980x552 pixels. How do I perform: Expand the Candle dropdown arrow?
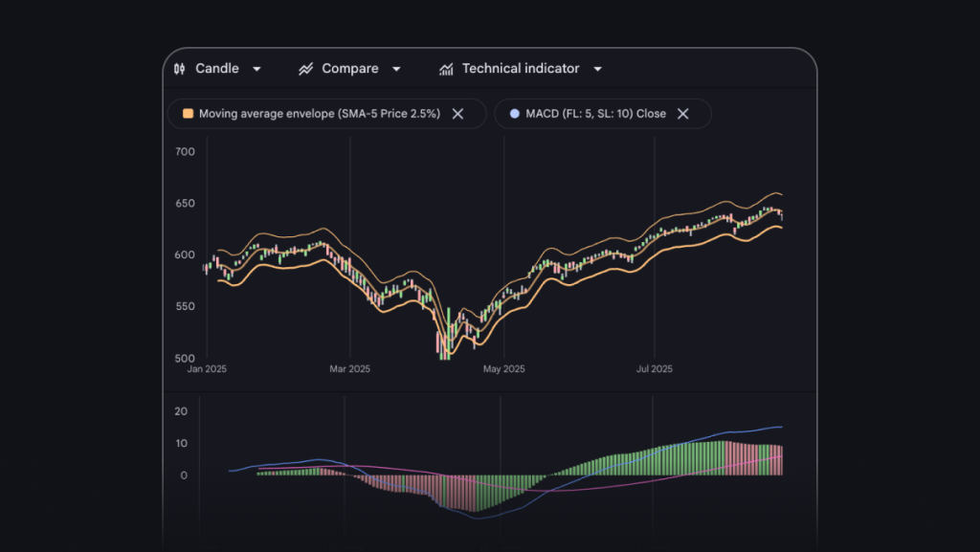[x=256, y=69]
